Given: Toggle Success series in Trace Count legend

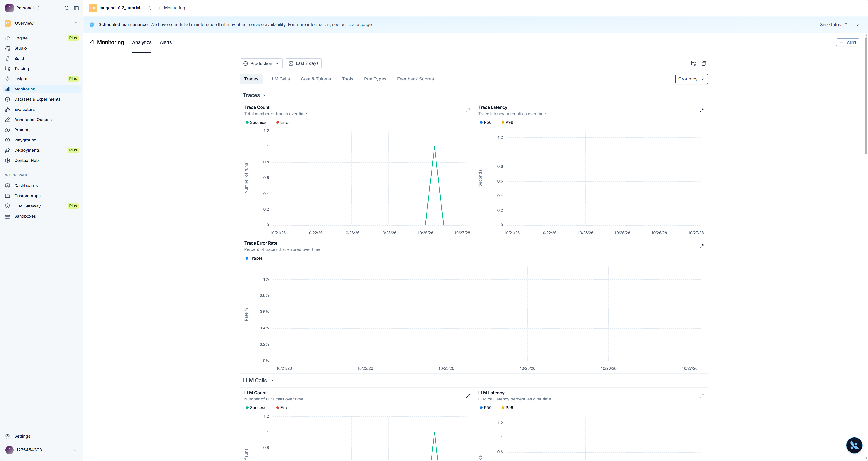Looking at the screenshot, I should [x=256, y=122].
